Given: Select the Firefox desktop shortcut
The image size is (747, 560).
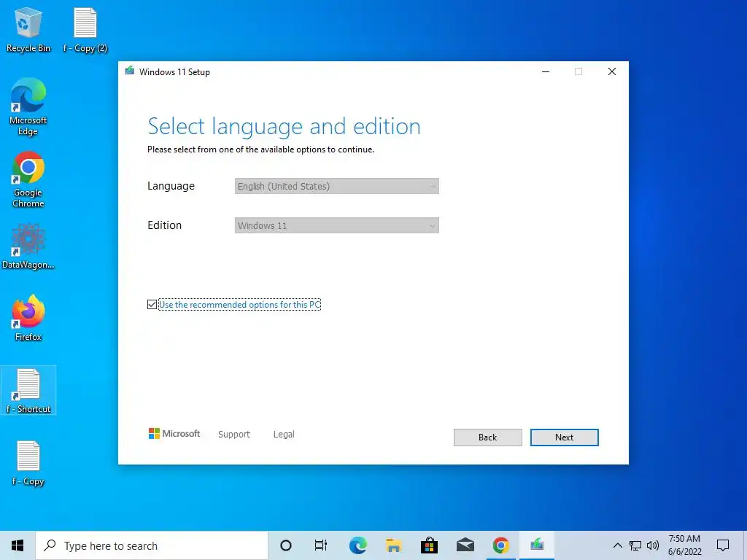Looking at the screenshot, I should (28, 318).
